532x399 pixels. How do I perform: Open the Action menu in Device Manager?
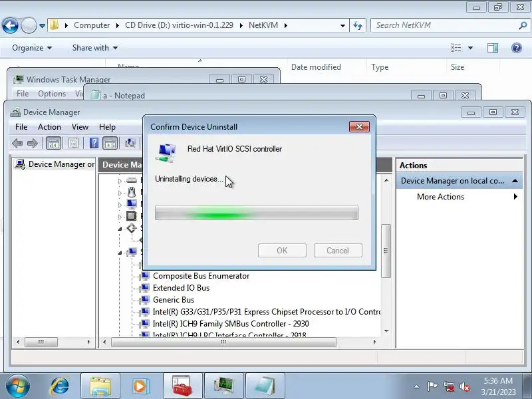pyautogui.click(x=49, y=127)
